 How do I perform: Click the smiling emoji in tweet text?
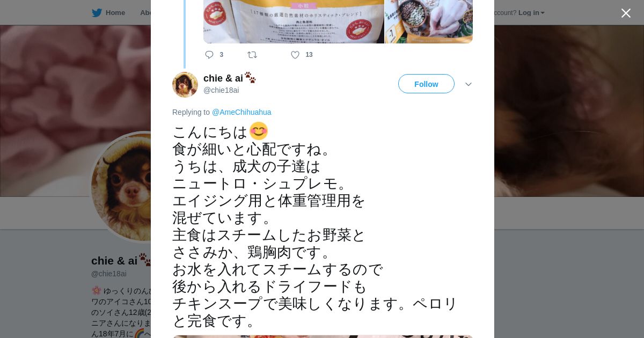(259, 131)
